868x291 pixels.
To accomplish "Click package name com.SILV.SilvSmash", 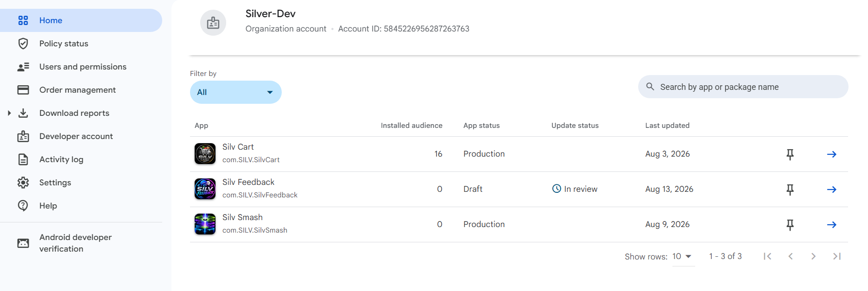I will (255, 230).
